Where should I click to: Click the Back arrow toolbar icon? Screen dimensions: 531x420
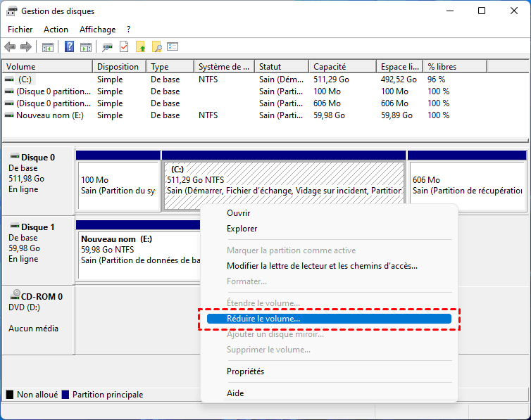10,47
